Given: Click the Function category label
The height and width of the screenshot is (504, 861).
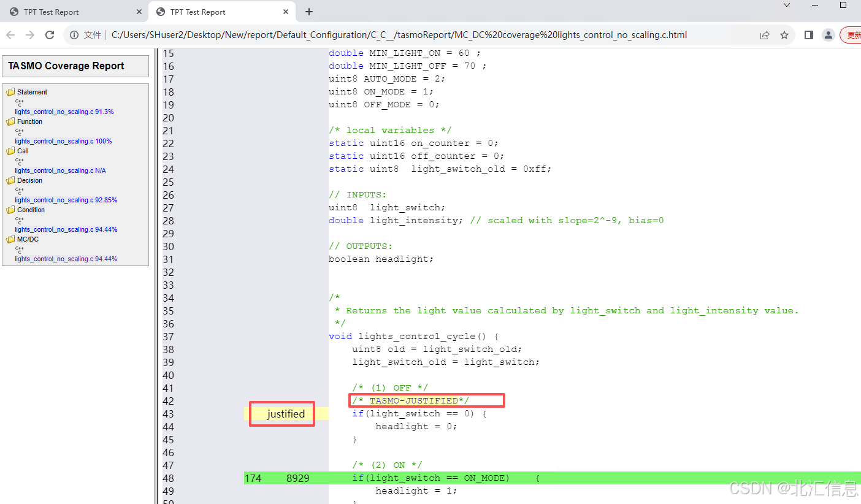Looking at the screenshot, I should point(30,121).
